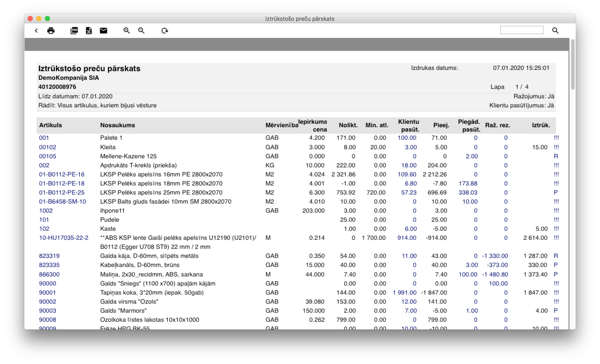
Task: Click the P marker in 01-B0112-PE-25 row
Action: click(555, 193)
